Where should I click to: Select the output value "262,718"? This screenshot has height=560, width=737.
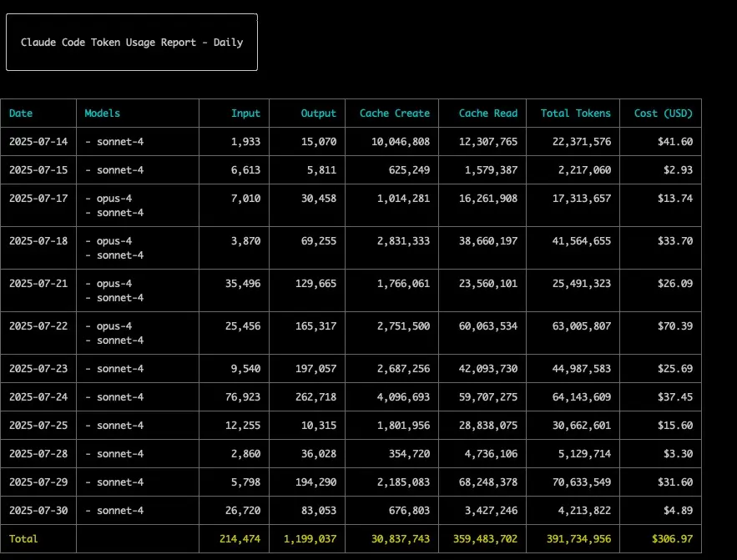coord(315,397)
